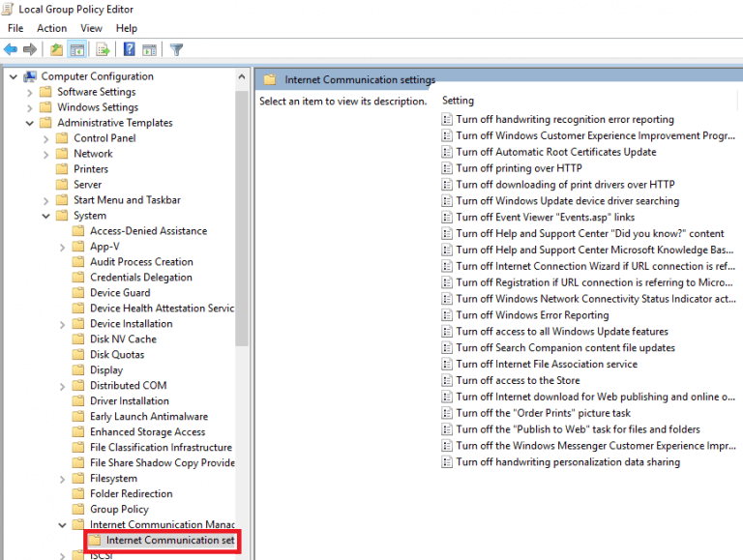The width and height of the screenshot is (743, 560).
Task: Select Early Launch Antimalware folder
Action: coord(149,417)
